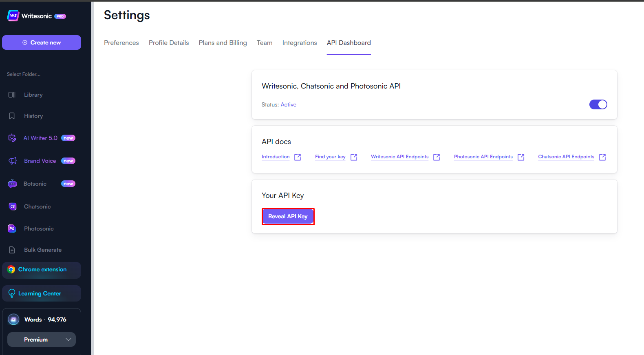Open the Learning Center link
Screen dimensions: 644x355
(x=40, y=293)
